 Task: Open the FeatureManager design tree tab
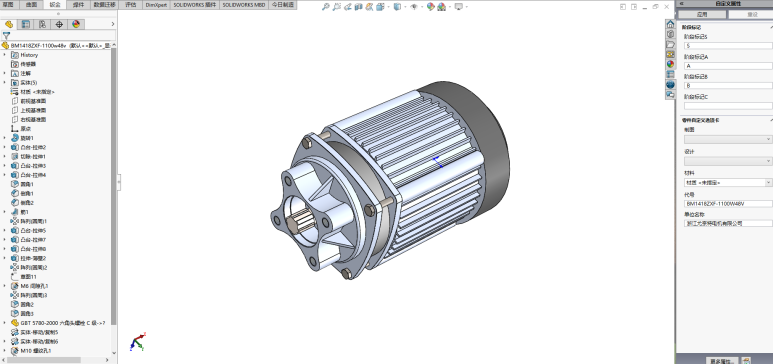point(9,24)
